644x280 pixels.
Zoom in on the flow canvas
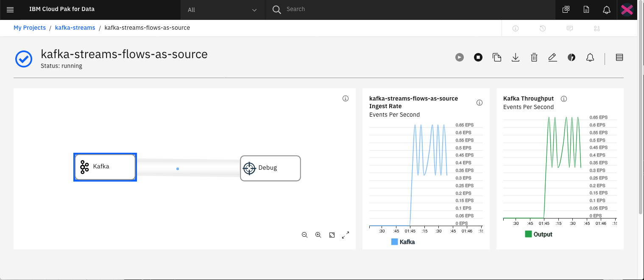(318, 235)
